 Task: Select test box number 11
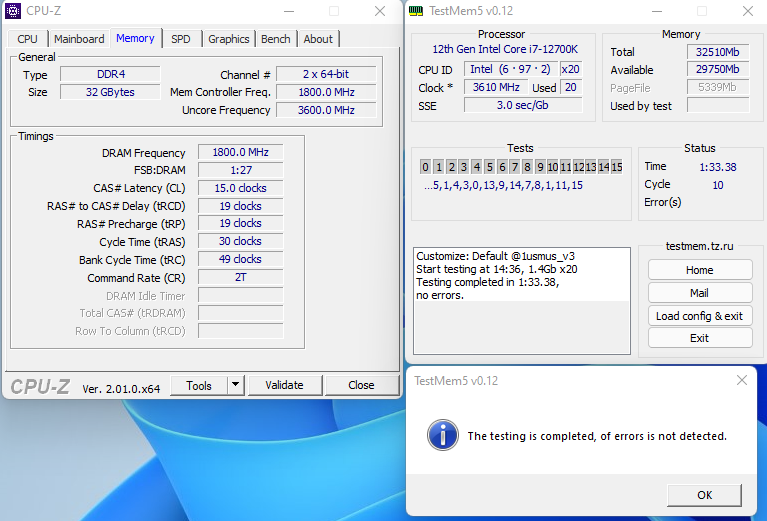[565, 167]
